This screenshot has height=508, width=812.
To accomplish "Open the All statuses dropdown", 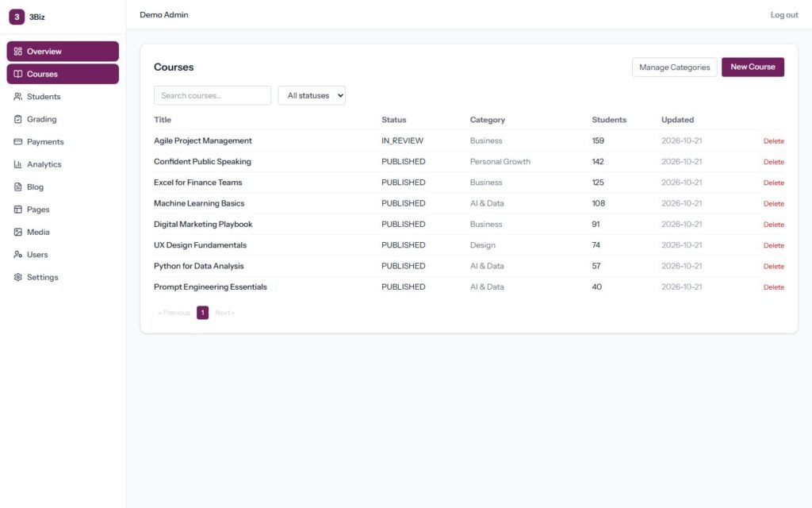I will 312,95.
